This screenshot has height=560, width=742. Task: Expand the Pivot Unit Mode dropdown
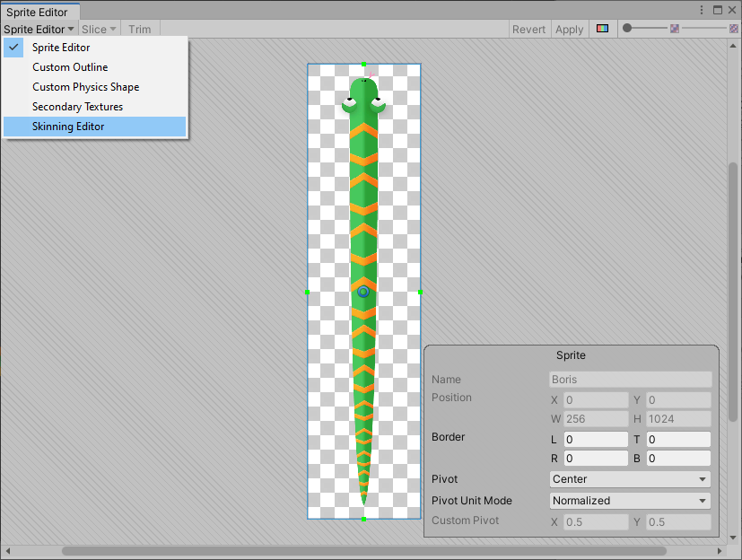coord(629,501)
